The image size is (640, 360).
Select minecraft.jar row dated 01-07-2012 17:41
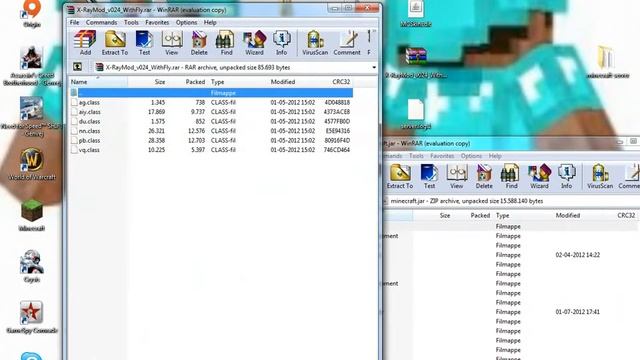pos(510,312)
